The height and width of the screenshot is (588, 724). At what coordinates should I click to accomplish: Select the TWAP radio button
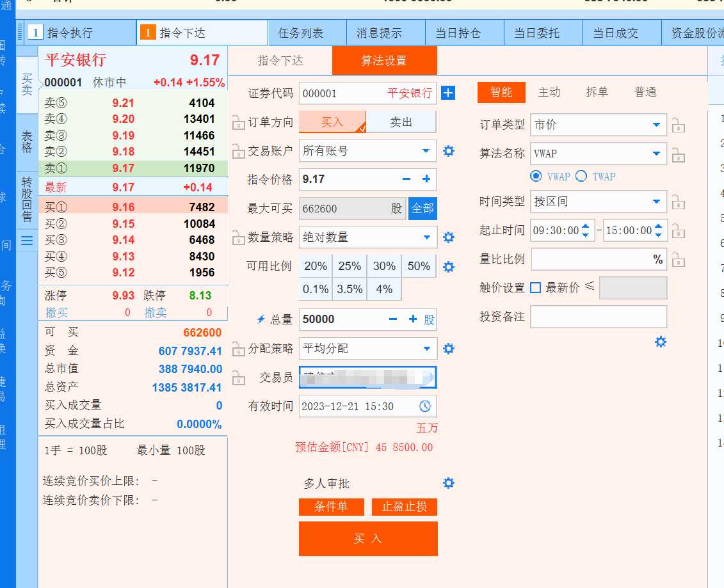coord(581,176)
